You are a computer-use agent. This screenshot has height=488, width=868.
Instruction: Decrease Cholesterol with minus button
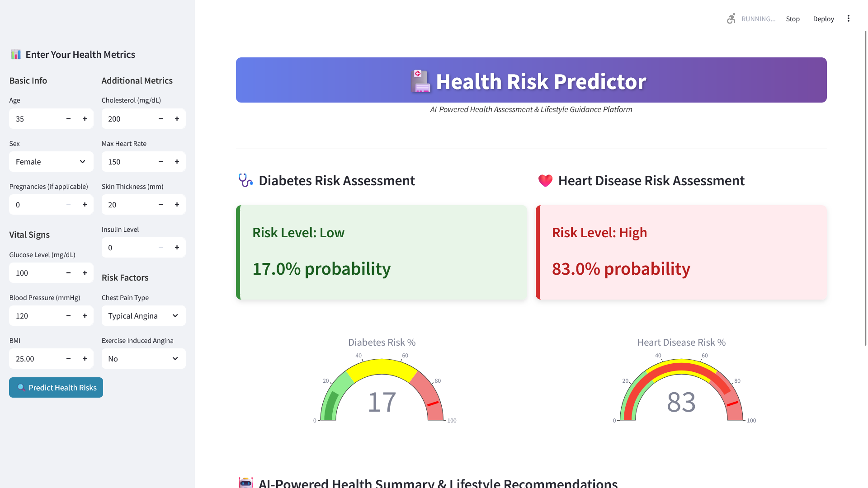pyautogui.click(x=160, y=119)
